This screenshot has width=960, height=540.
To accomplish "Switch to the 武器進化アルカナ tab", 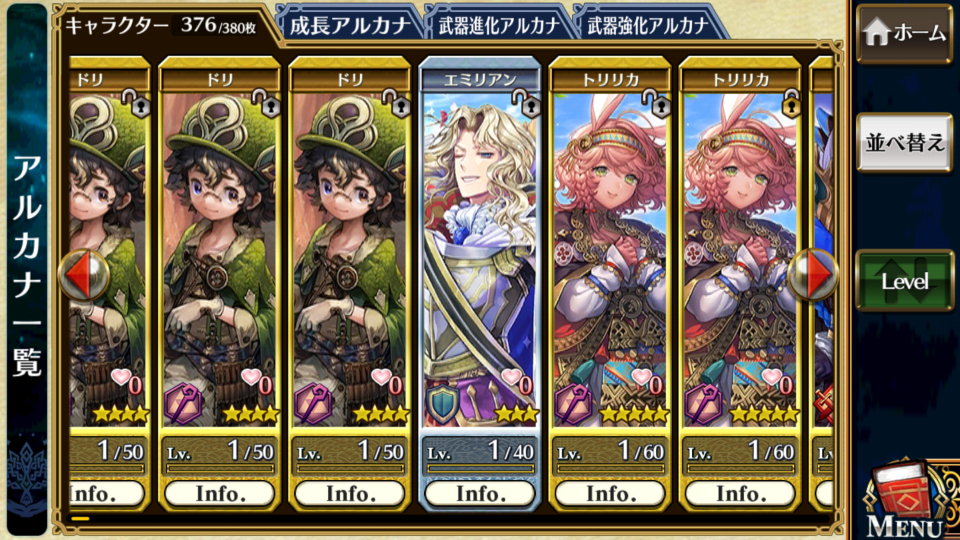I will 499,25.
